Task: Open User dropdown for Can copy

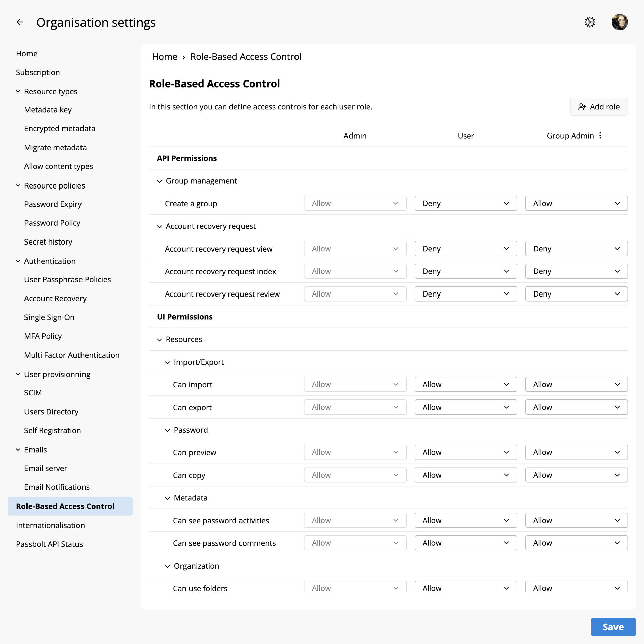Action: [x=465, y=475]
